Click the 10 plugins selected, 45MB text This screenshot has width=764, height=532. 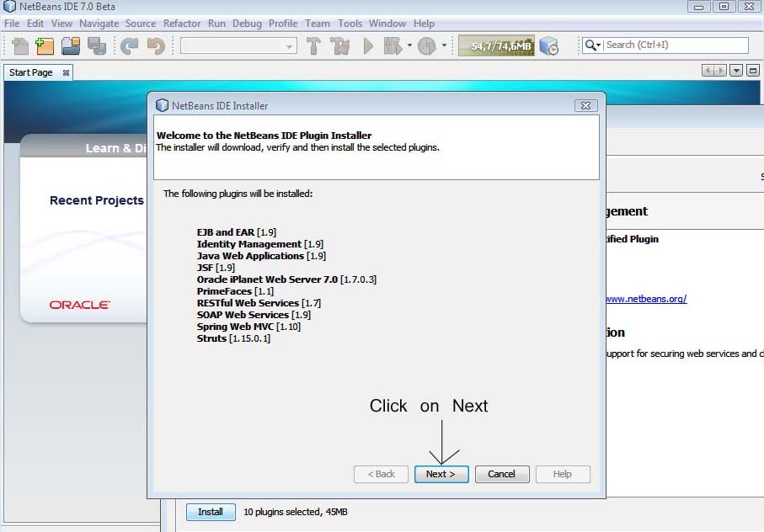tap(296, 512)
